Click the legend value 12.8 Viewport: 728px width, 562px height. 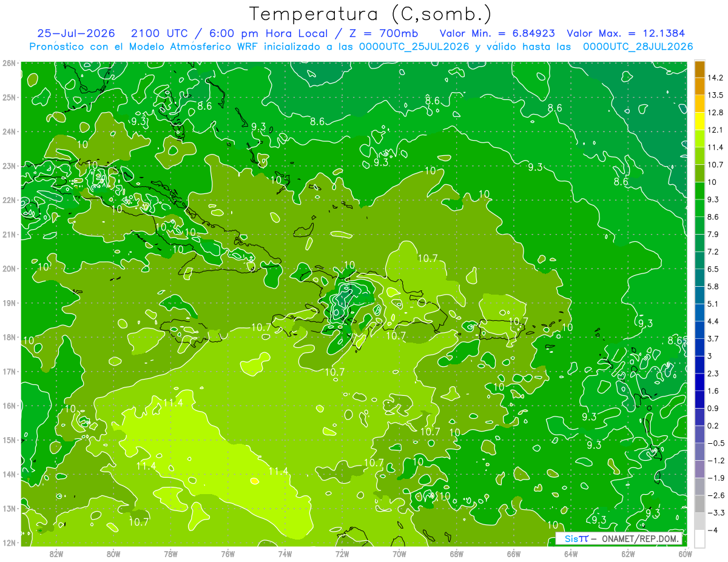[x=715, y=112]
